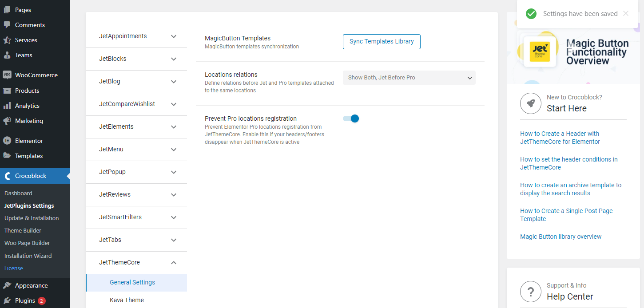Click the Teams person icon
The height and width of the screenshot is (308, 644).
7,55
